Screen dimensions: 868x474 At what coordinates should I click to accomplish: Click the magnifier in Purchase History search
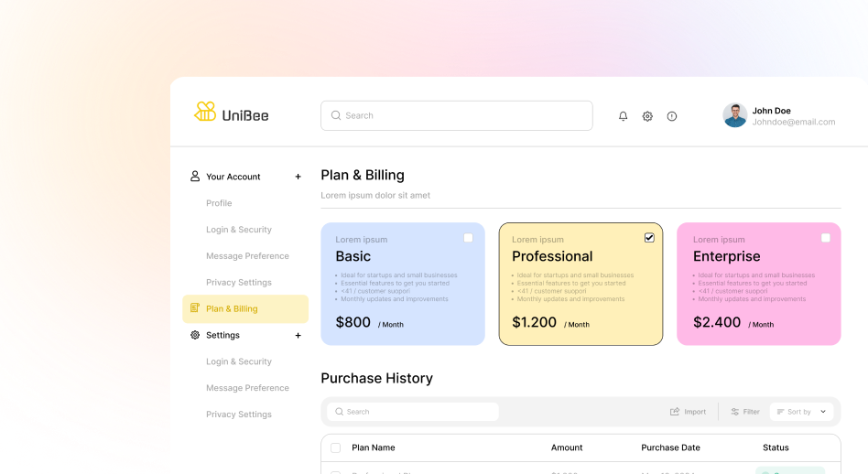(x=340, y=412)
